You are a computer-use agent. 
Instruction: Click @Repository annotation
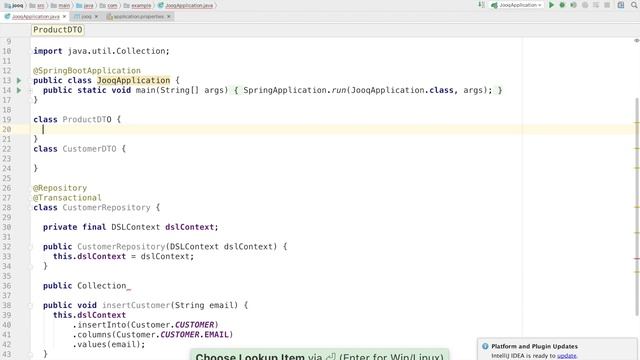point(60,188)
